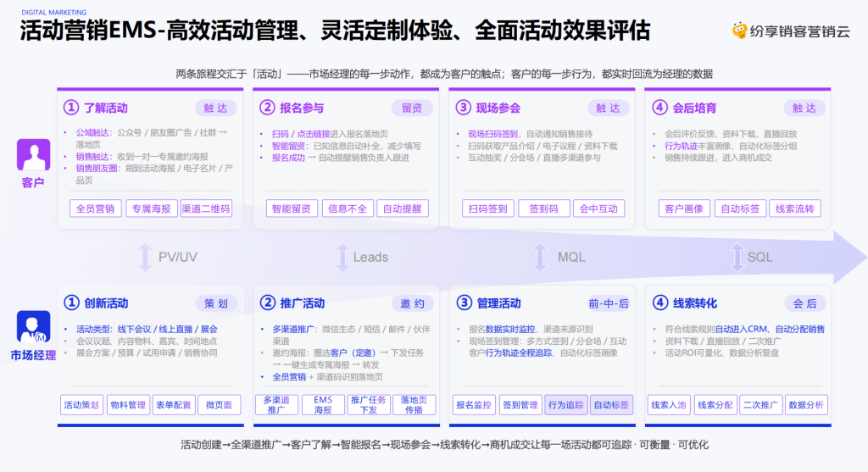Select the 触达 tag in 了解活动 card
868x472 pixels.
coord(216,108)
